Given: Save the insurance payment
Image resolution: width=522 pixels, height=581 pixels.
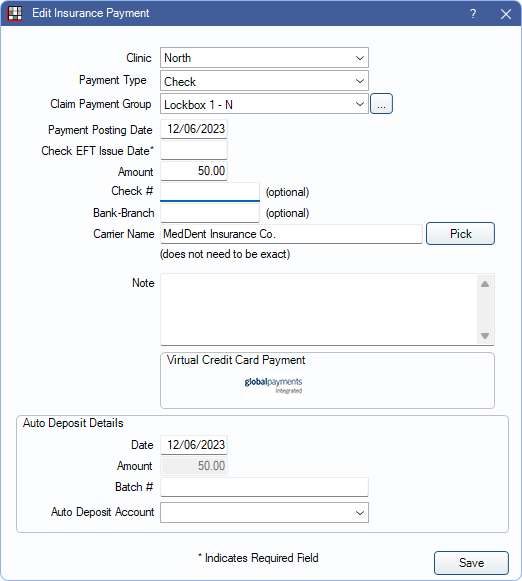Looking at the screenshot, I should click(x=471, y=563).
